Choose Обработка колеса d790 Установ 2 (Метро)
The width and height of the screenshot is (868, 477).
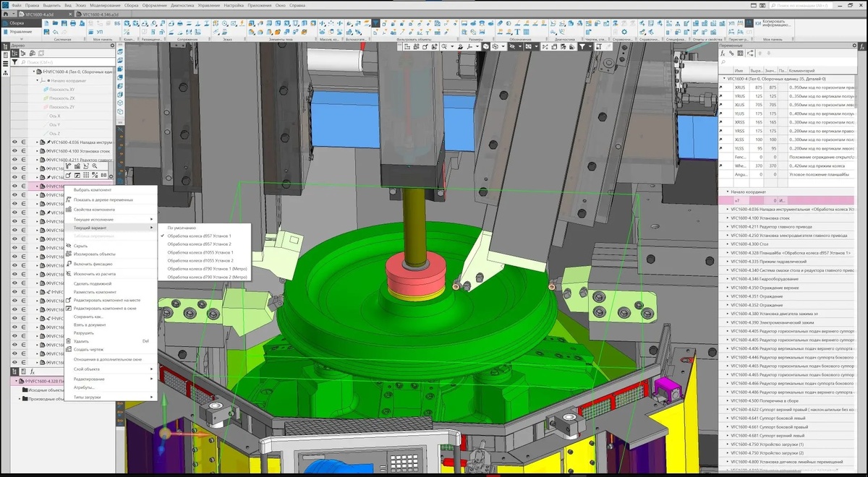(208, 277)
